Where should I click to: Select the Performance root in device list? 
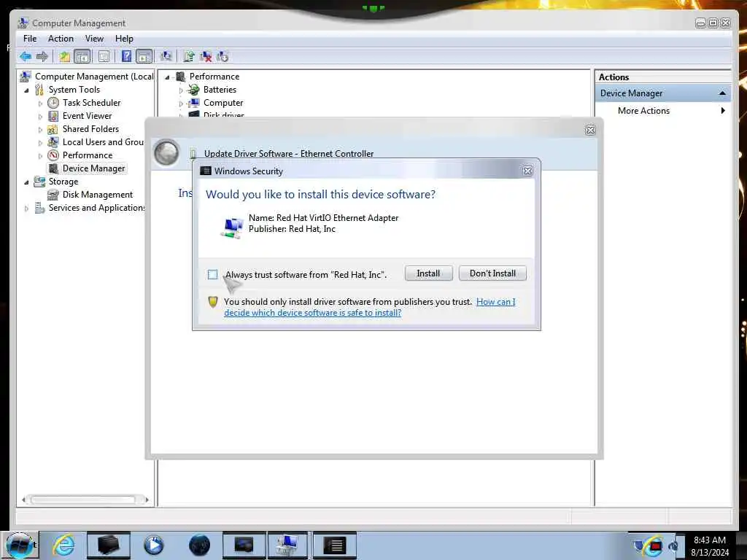[214, 77]
